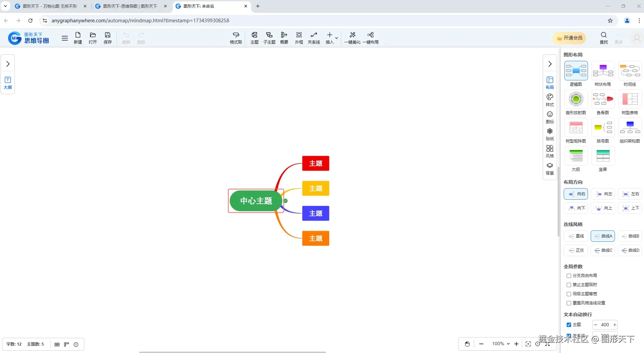The width and height of the screenshot is (644, 353).
Task: Select the red 主题 node
Action: [x=316, y=163]
